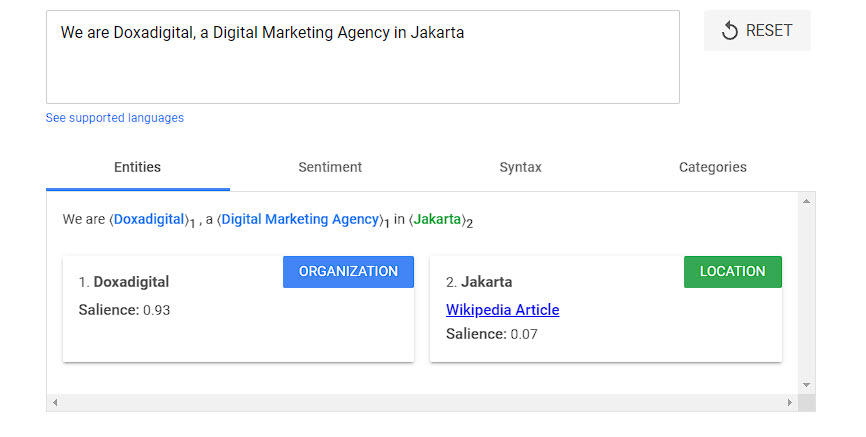
Task: Open the Syntax tab
Action: click(x=520, y=167)
